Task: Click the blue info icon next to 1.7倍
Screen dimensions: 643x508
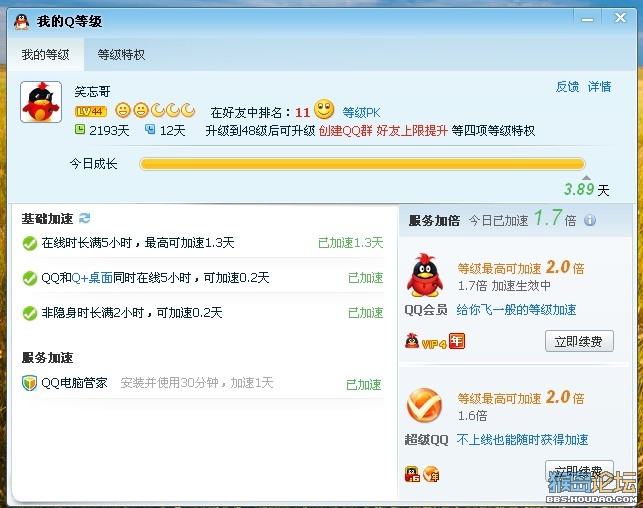Action: (x=590, y=220)
